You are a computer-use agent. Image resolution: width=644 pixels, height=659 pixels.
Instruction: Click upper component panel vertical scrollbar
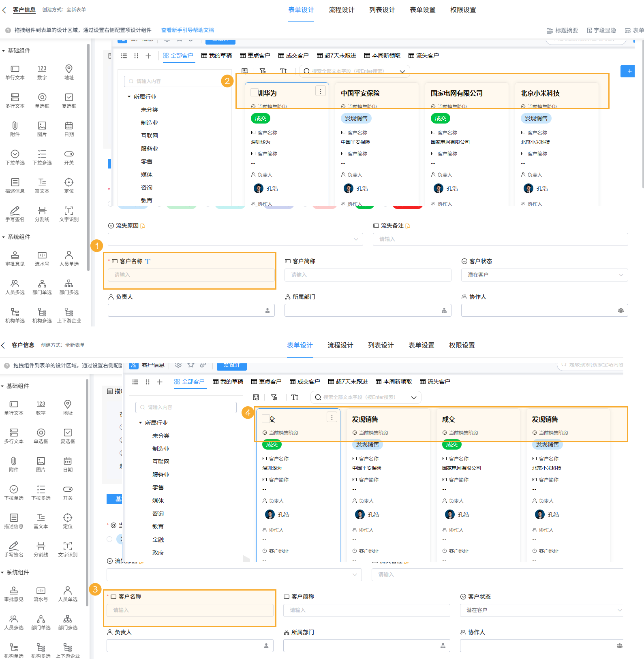pos(88,122)
